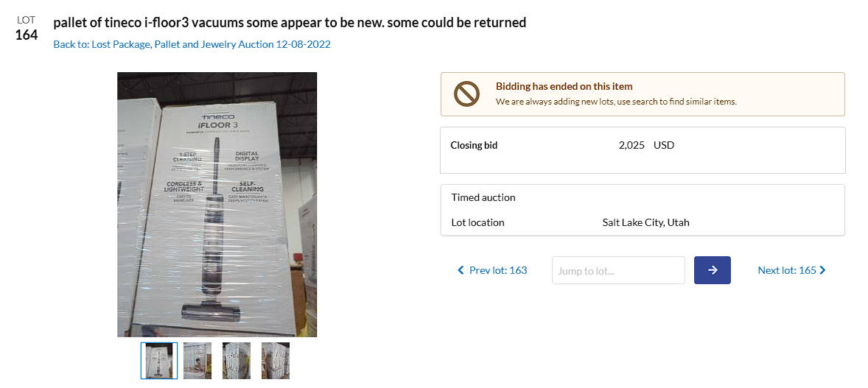Screen dimensions: 868x388
Task: Focus the Jump to lot input field
Action: click(x=617, y=270)
